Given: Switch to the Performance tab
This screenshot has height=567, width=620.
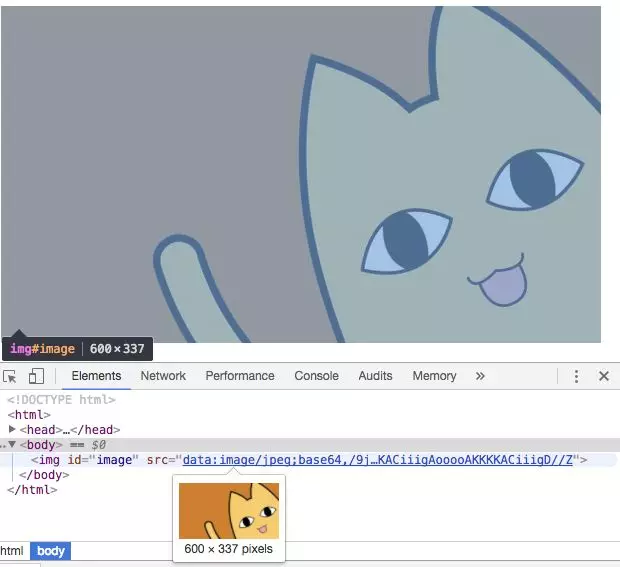Looking at the screenshot, I should click(240, 376).
